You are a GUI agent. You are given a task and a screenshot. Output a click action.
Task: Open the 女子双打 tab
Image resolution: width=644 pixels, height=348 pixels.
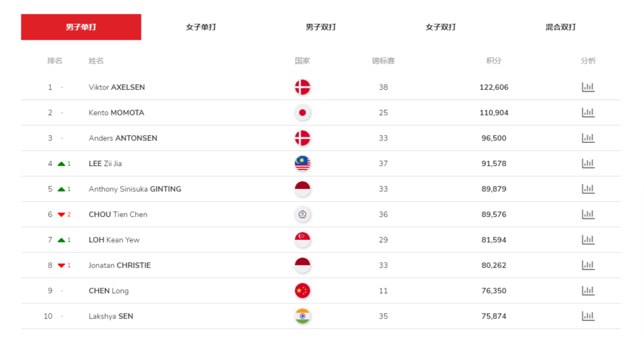click(x=441, y=27)
